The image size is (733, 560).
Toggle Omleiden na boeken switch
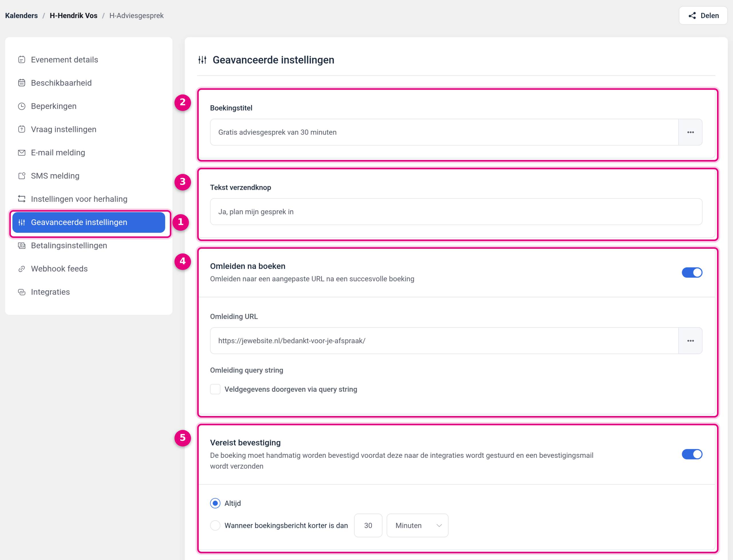coord(692,273)
